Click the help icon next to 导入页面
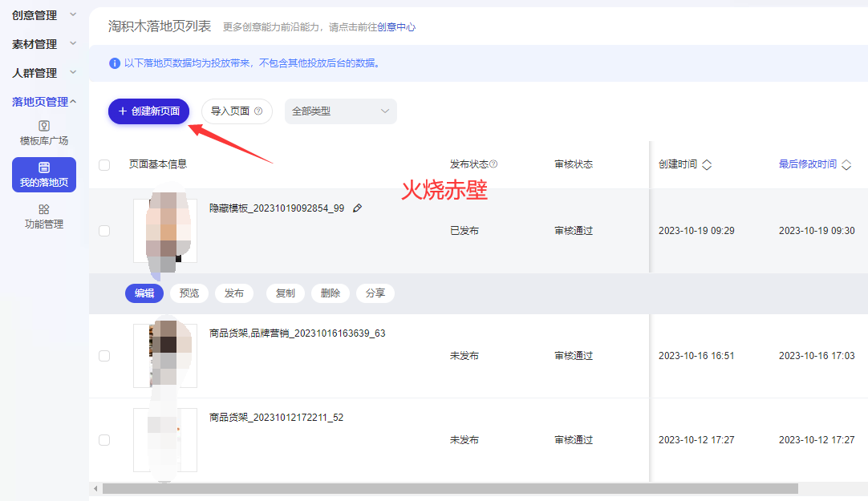Viewport: 868px width, 501px height. point(258,111)
